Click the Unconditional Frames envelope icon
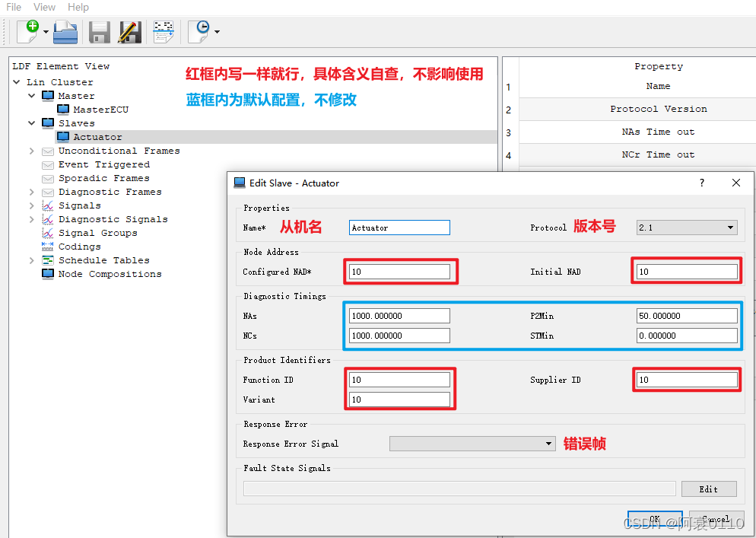This screenshot has height=538, width=756. coord(48,151)
